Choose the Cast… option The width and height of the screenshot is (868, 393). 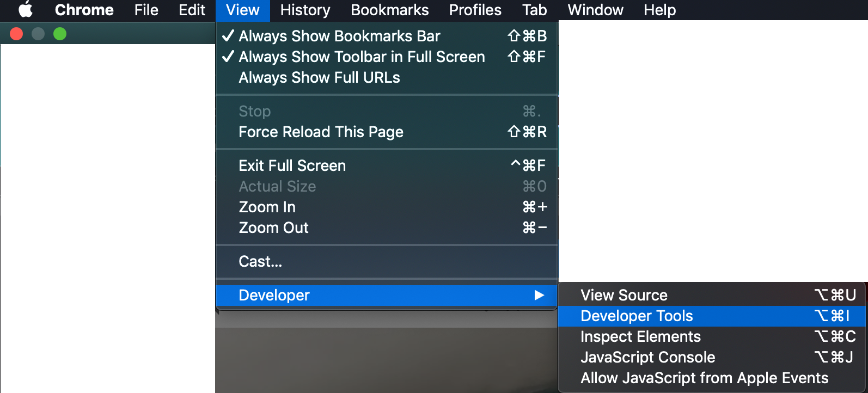pyautogui.click(x=387, y=261)
